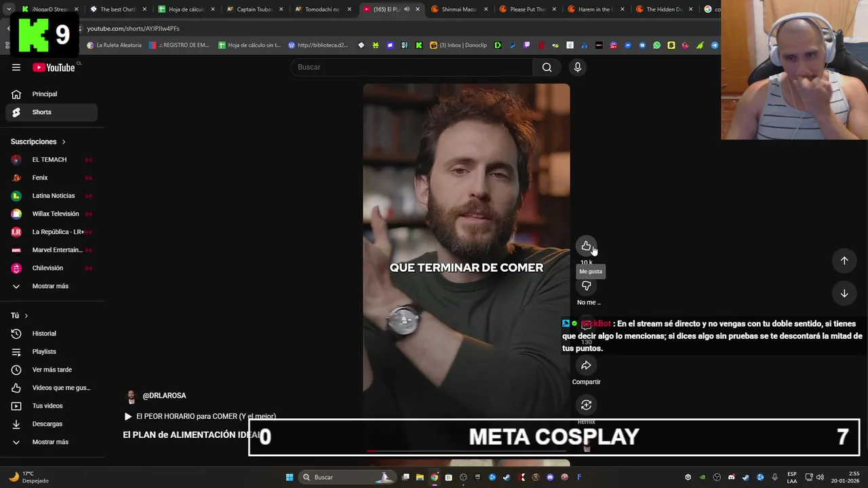Open the Fenix subscription channel
This screenshot has height=488, width=868.
tap(52, 178)
